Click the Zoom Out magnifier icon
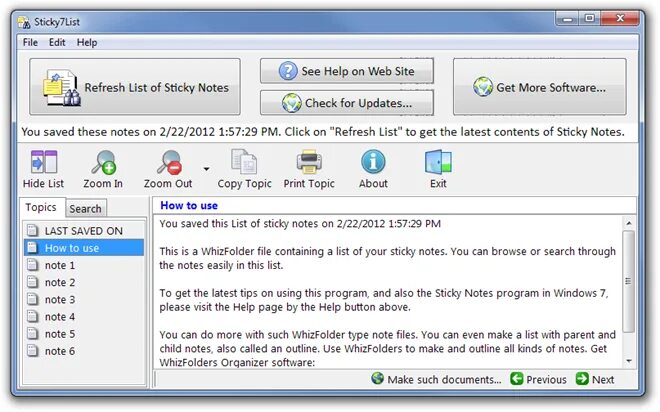The width and height of the screenshot is (660, 412). point(169,162)
